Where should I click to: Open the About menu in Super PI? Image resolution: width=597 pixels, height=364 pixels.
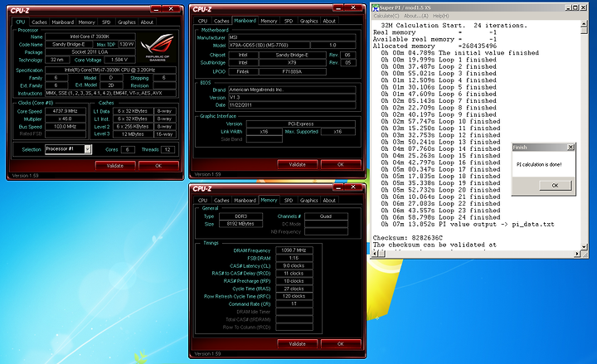click(x=415, y=16)
